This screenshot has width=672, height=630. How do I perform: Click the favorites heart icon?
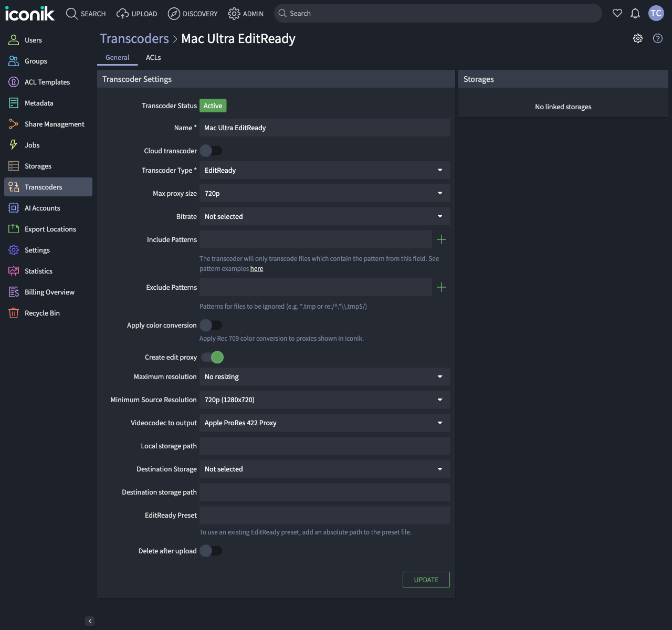coord(617,13)
